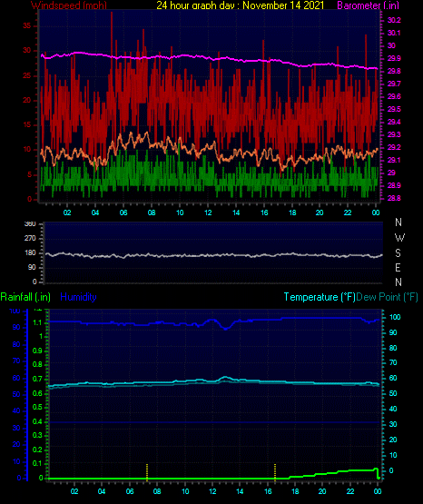Click first yellow dotted sunrise marker
Viewport: 423px width, 504px height.
pos(147,471)
